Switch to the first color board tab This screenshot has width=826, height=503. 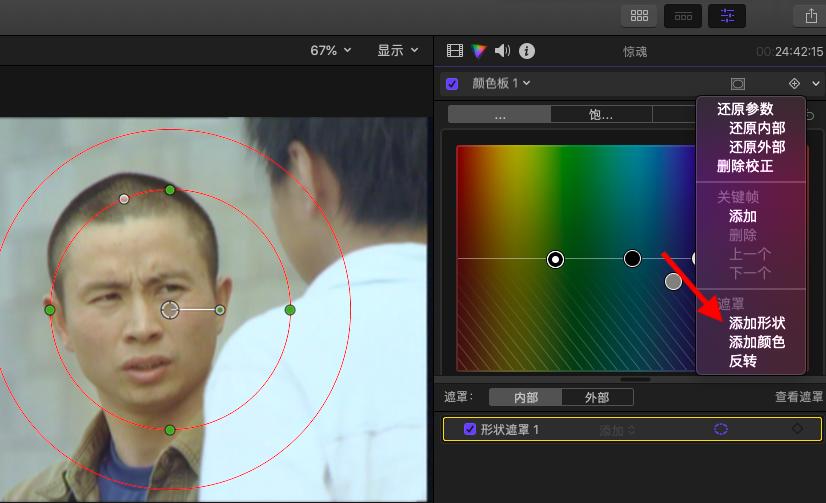click(x=499, y=114)
